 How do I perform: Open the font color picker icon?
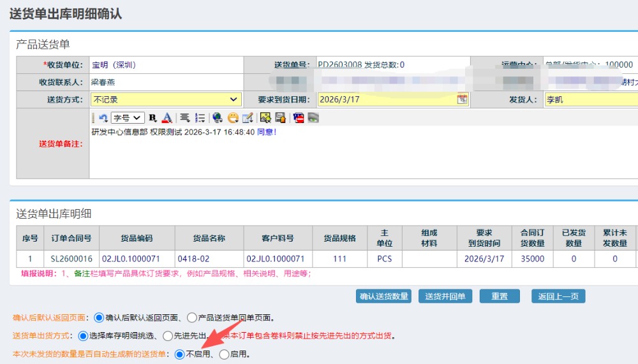coord(167,118)
